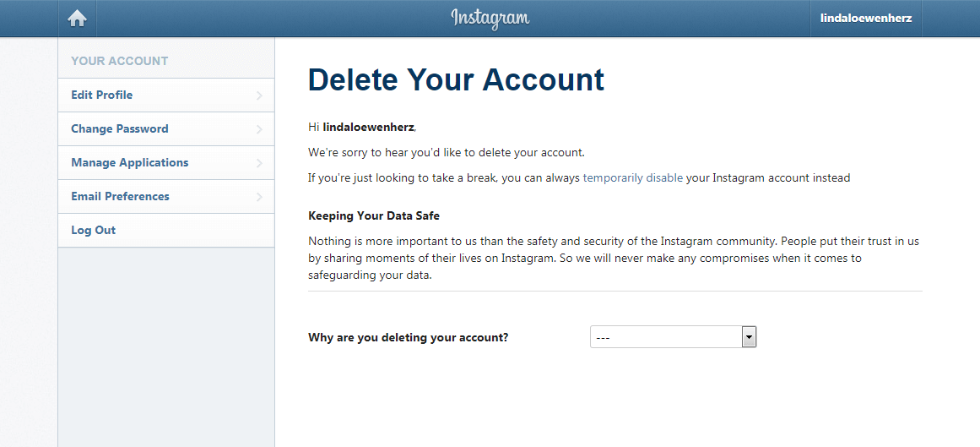Click the Instagram logo
Image resolution: width=980 pixels, height=447 pixels.
[490, 18]
